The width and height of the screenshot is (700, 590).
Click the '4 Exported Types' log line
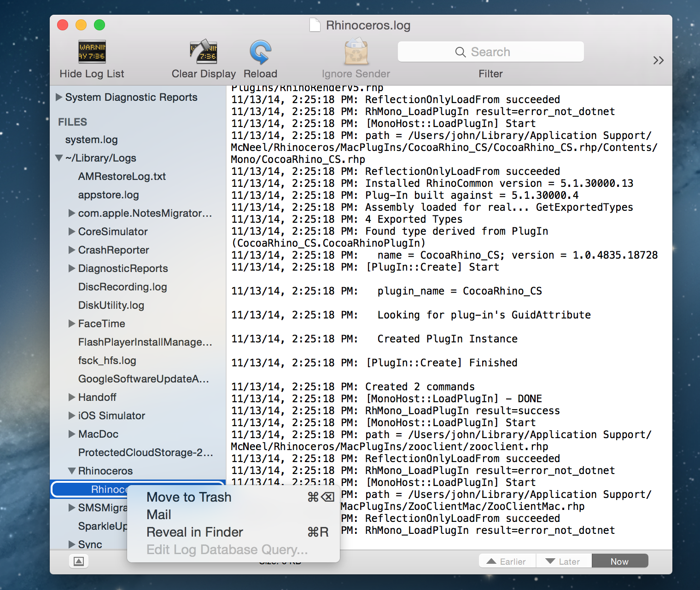pyautogui.click(x=347, y=219)
